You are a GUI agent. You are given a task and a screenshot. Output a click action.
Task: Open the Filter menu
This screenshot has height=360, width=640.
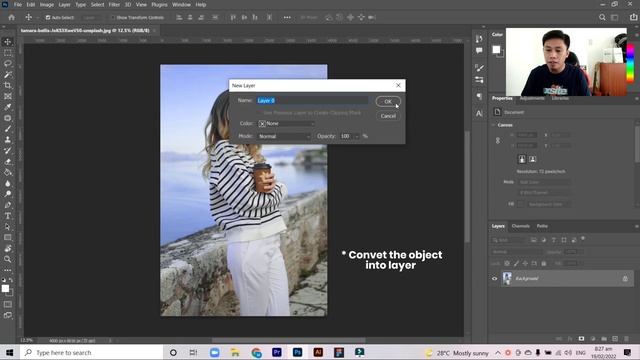click(114, 4)
